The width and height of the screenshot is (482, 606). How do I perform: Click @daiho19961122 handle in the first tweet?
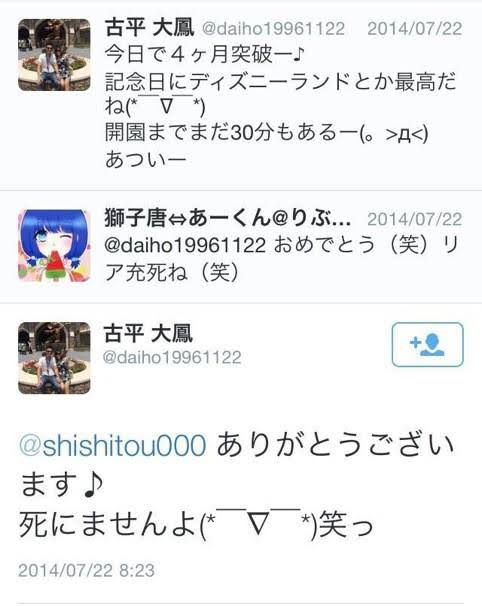(273, 29)
